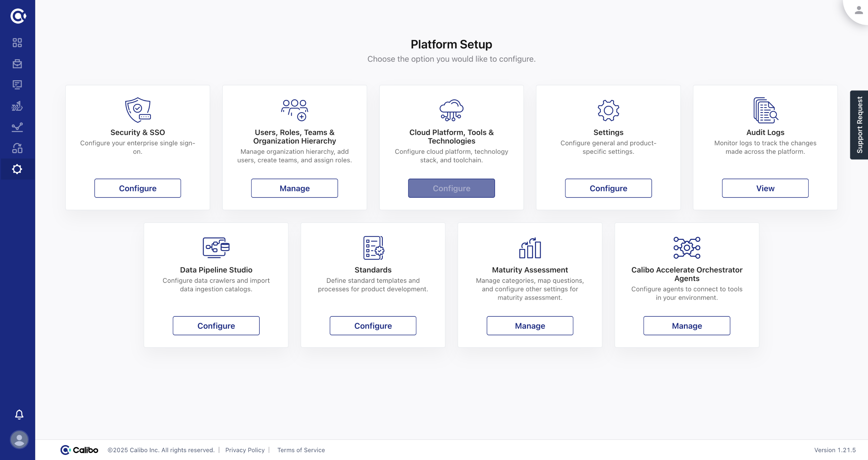Open the Privacy Policy link
This screenshot has height=460, width=868.
click(245, 450)
